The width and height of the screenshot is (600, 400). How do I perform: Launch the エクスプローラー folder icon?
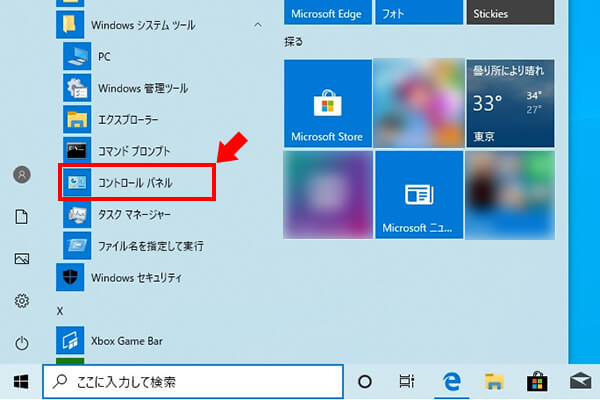pyautogui.click(x=77, y=119)
